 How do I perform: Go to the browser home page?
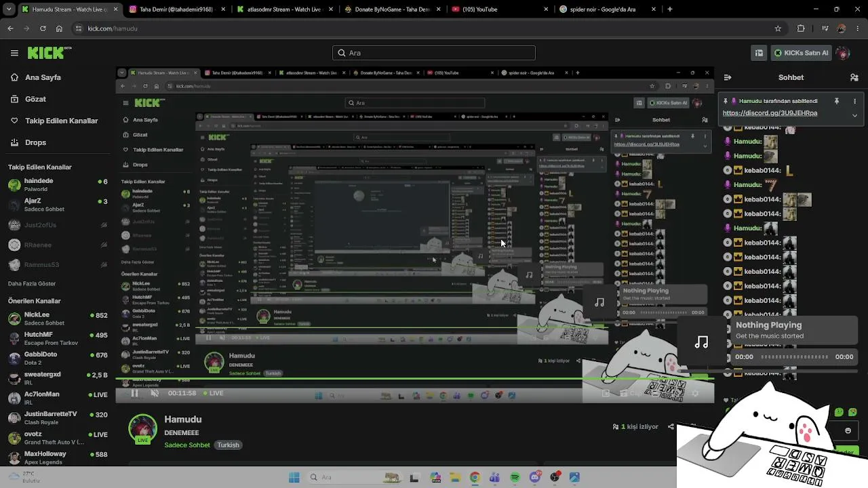point(59,28)
